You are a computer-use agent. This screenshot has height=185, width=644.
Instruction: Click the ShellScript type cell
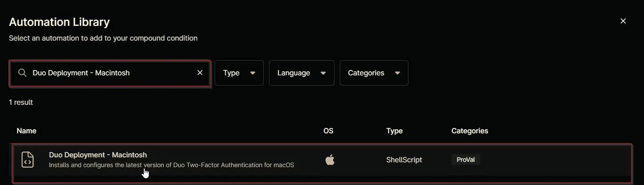pos(404,160)
